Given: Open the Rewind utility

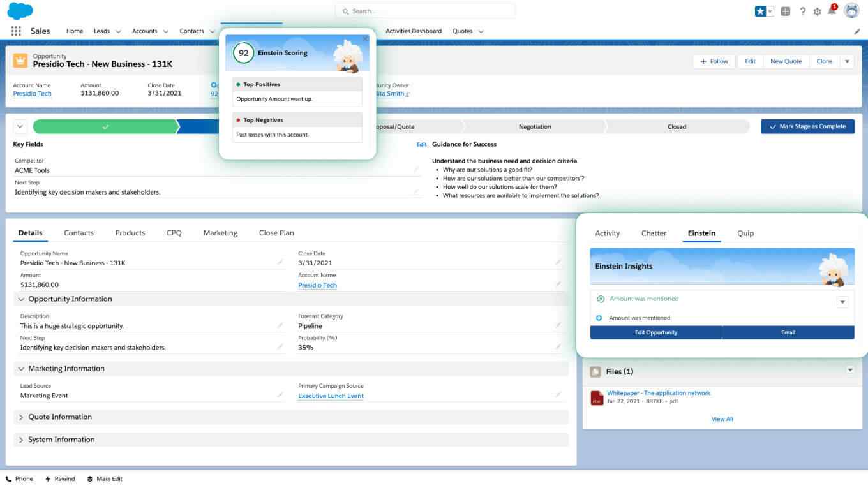Looking at the screenshot, I should click(x=59, y=478).
